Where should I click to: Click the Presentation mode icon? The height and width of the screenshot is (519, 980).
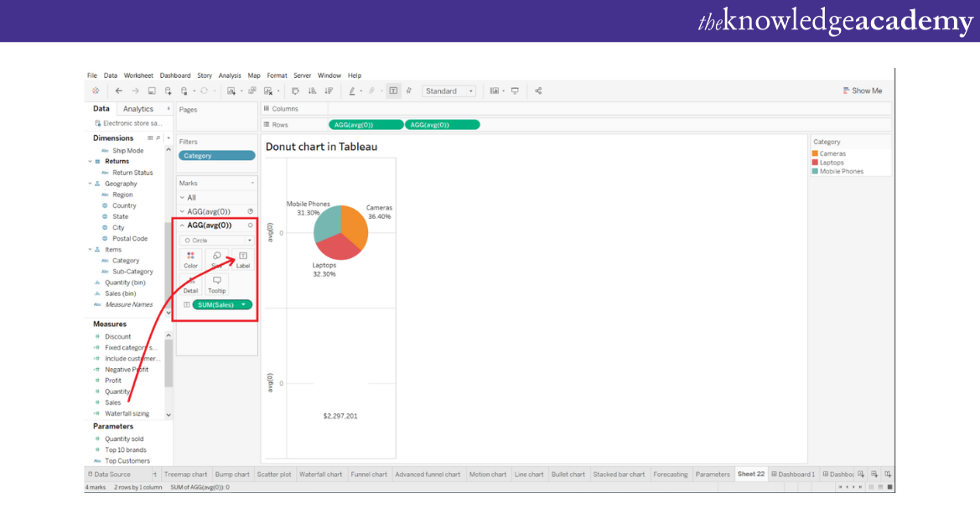tap(515, 91)
